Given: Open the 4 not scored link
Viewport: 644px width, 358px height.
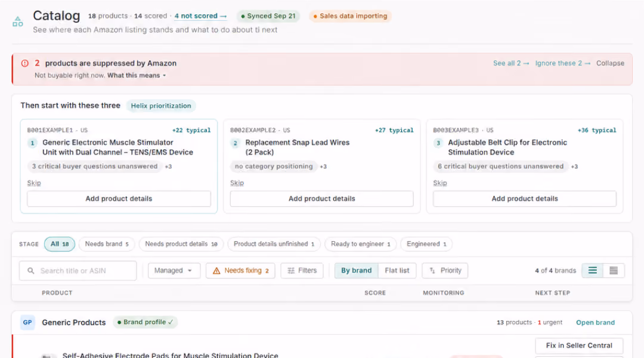Looking at the screenshot, I should pos(200,16).
